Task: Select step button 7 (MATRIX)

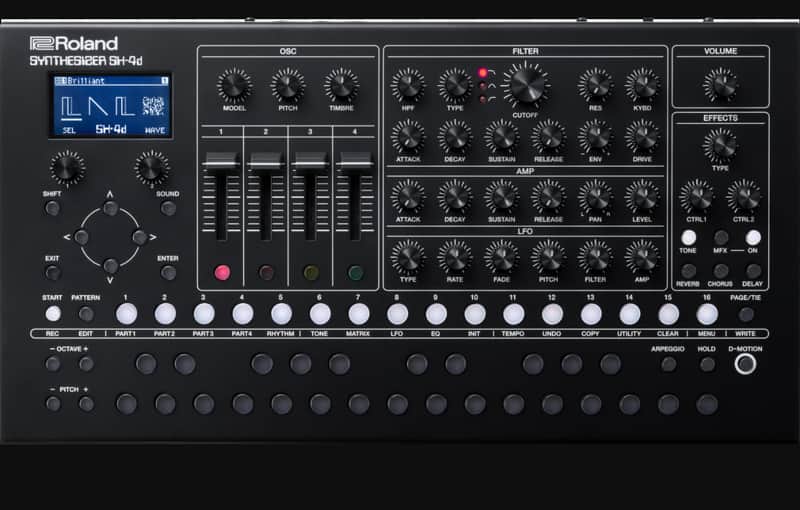Action: tap(359, 314)
